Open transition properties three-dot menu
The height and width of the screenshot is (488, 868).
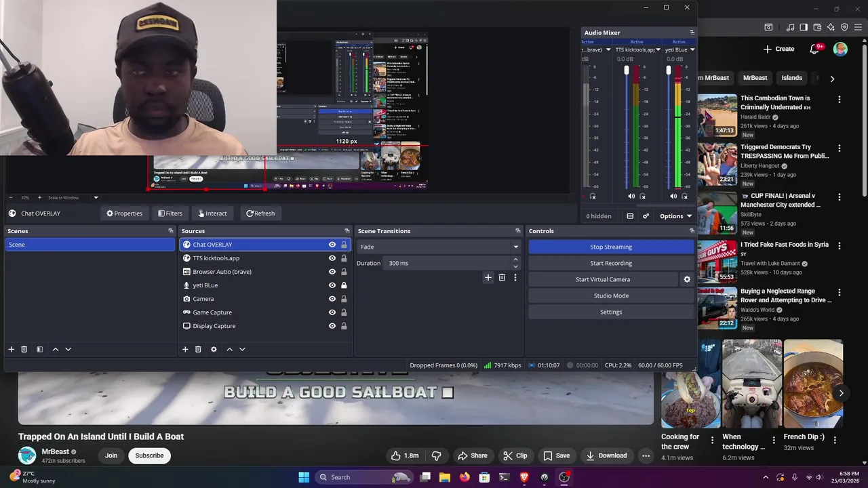(x=515, y=277)
